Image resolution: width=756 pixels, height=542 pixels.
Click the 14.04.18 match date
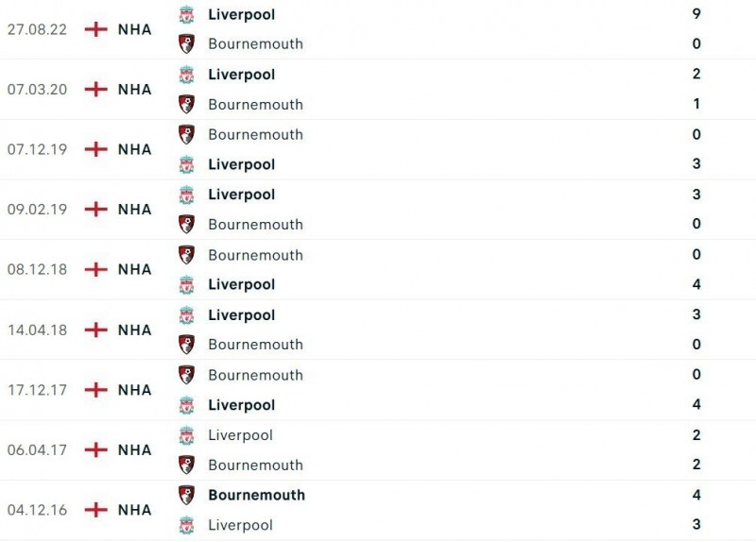point(37,330)
